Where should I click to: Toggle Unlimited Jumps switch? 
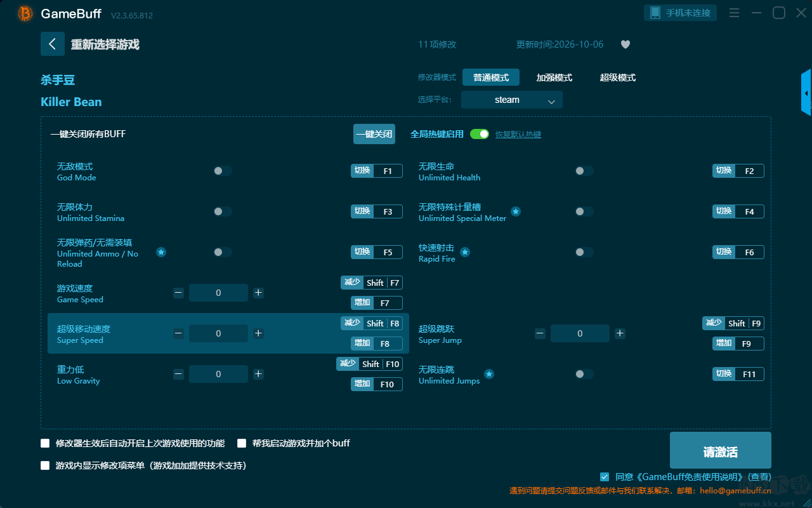(x=584, y=374)
